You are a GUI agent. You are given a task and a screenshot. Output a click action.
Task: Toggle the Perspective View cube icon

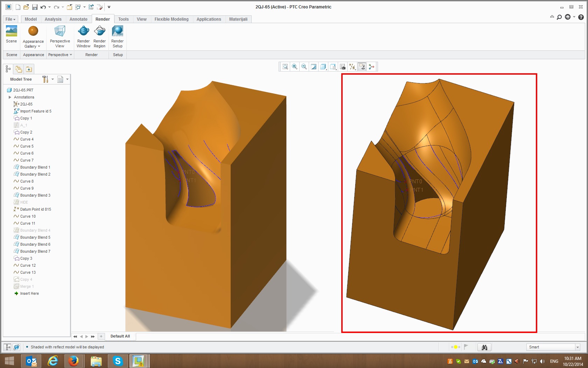pyautogui.click(x=60, y=31)
